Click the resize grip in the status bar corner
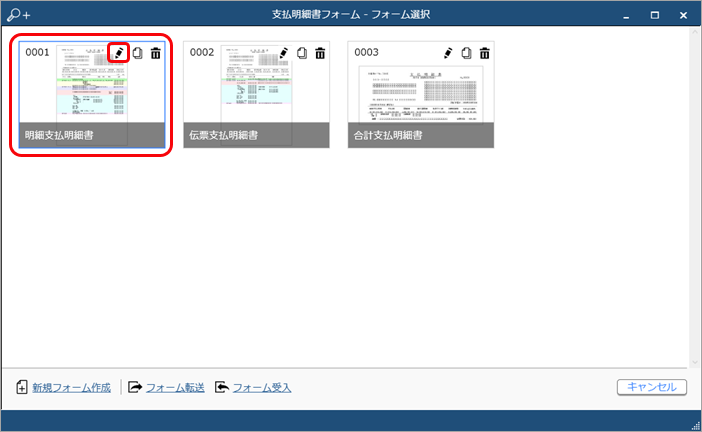This screenshot has height=432, width=702. coord(696,426)
